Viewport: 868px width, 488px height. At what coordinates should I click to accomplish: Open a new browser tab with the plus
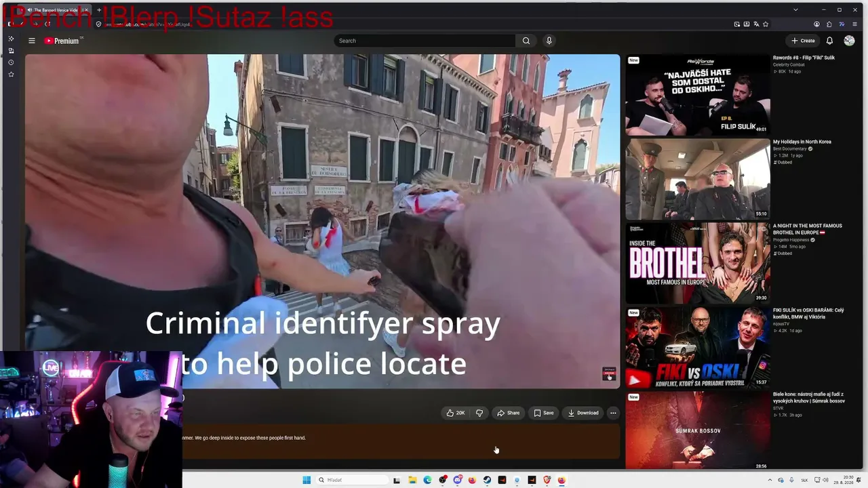(99, 10)
